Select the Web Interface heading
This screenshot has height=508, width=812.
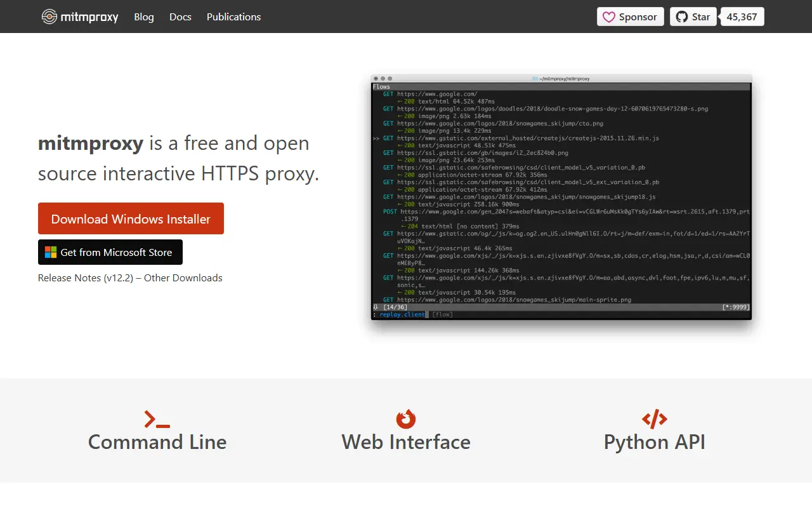click(x=406, y=442)
